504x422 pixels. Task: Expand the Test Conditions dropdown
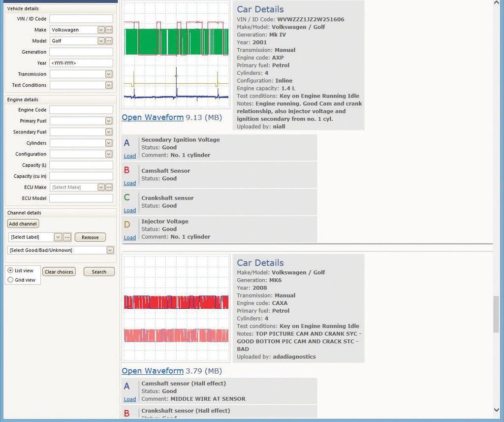109,85
